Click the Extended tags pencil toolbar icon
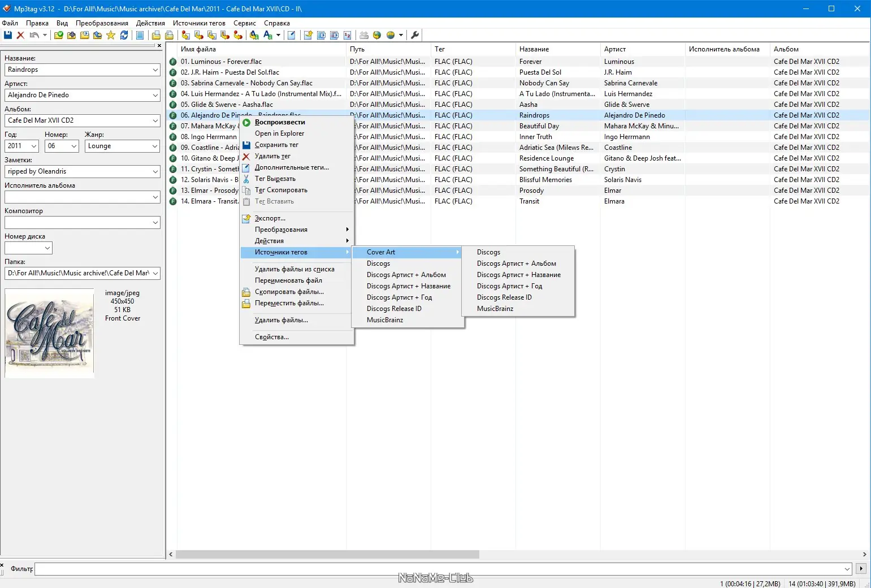The height and width of the screenshot is (588, 871). pos(292,35)
